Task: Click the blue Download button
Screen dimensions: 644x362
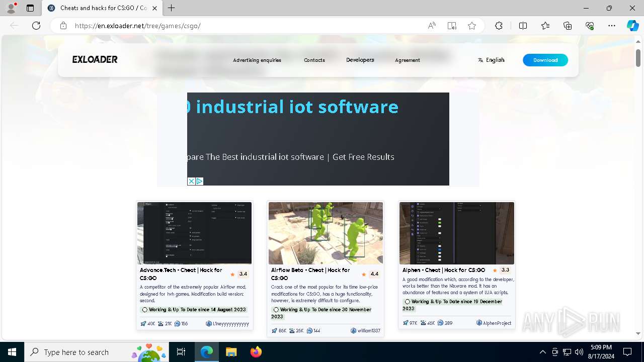Action: [x=545, y=60]
